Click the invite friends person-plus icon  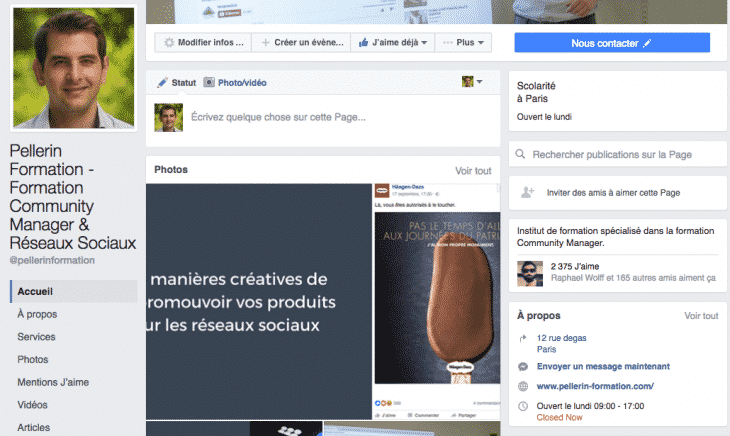pyautogui.click(x=527, y=192)
